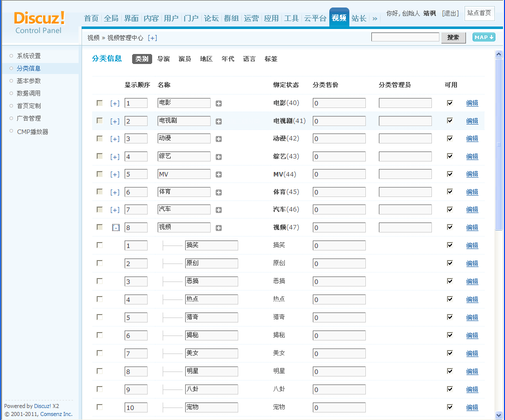Click the plus icon beside 体育 name field

pyautogui.click(x=219, y=192)
